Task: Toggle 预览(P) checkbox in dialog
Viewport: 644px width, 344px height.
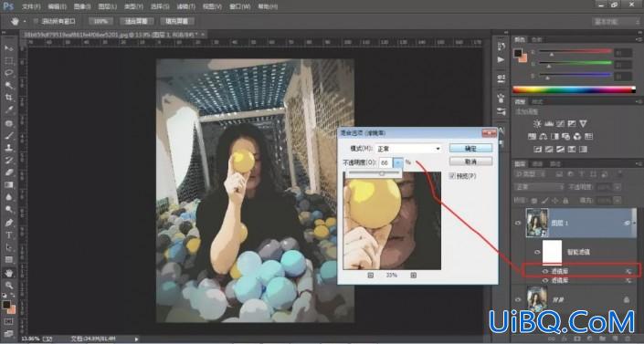Action: (x=452, y=176)
